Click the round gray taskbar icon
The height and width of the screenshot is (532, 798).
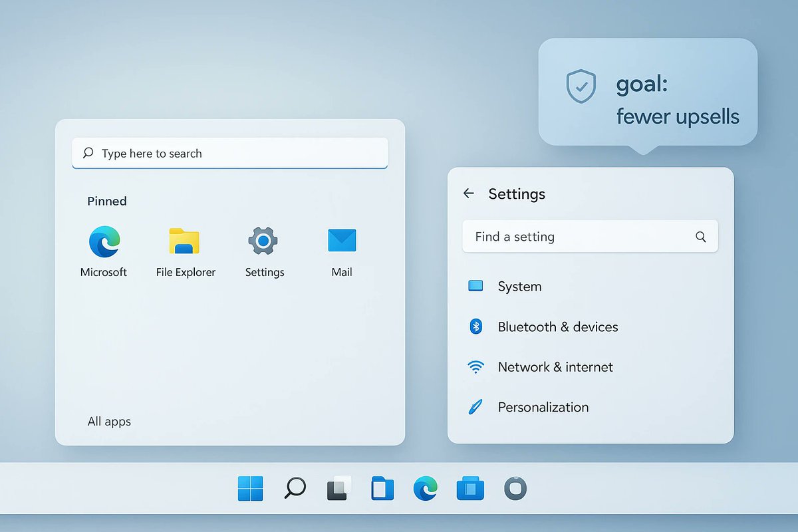point(515,489)
